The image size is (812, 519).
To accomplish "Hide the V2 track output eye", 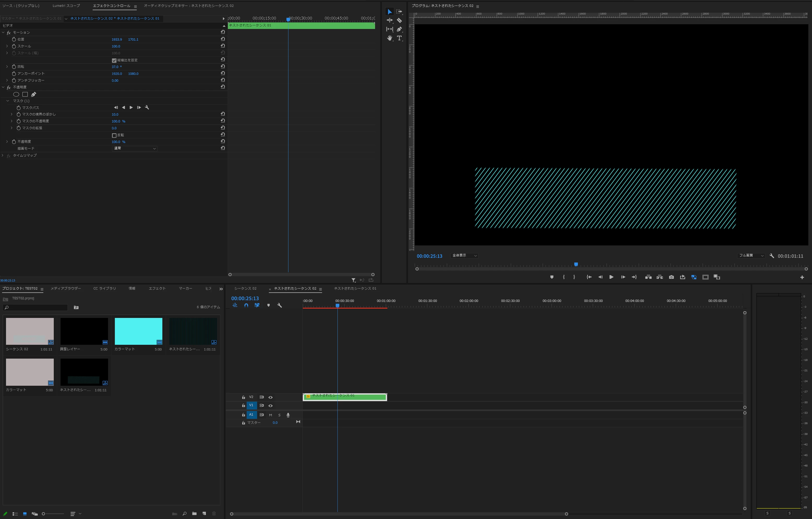I will coord(270,397).
